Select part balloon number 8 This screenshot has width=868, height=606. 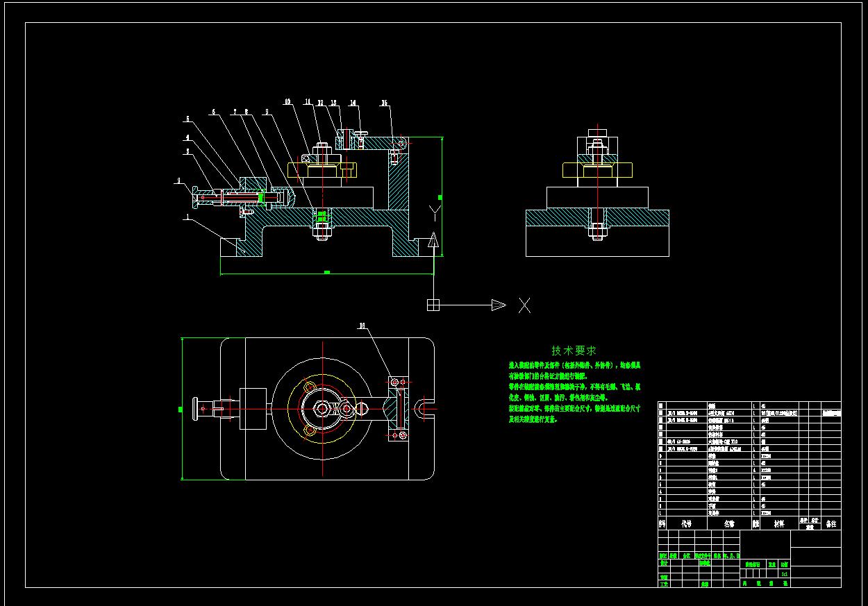(246, 111)
